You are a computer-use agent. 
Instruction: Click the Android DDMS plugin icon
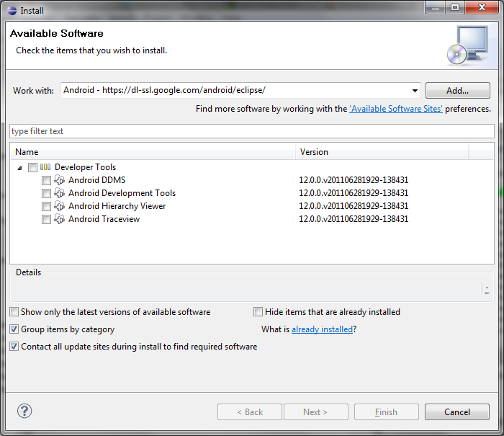(x=60, y=180)
